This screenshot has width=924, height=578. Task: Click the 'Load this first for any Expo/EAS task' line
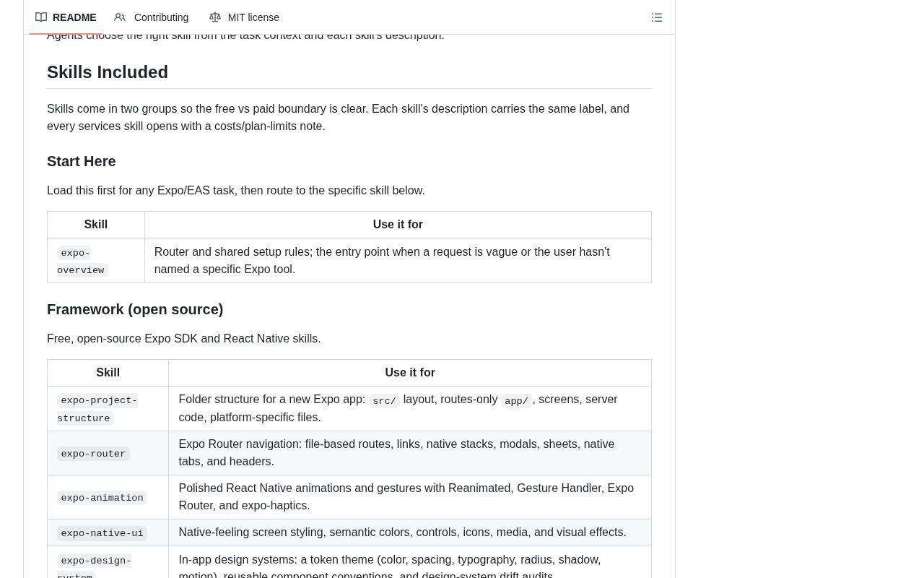(236, 191)
